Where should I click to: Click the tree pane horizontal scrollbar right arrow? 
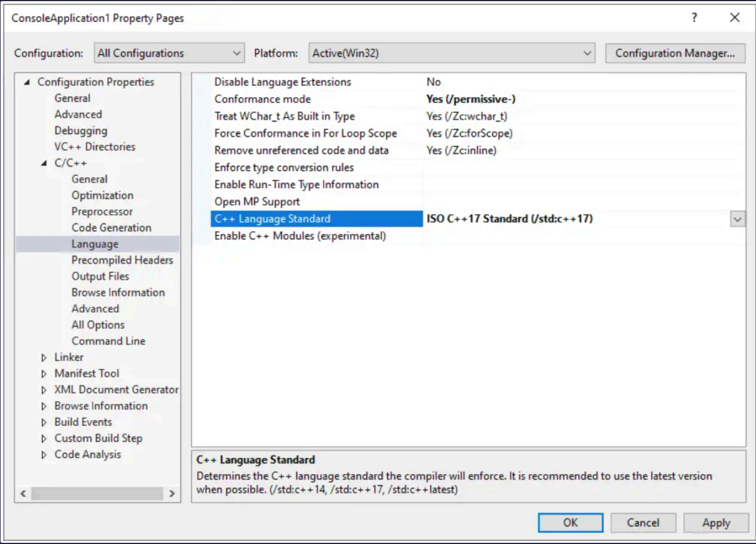[x=172, y=494]
